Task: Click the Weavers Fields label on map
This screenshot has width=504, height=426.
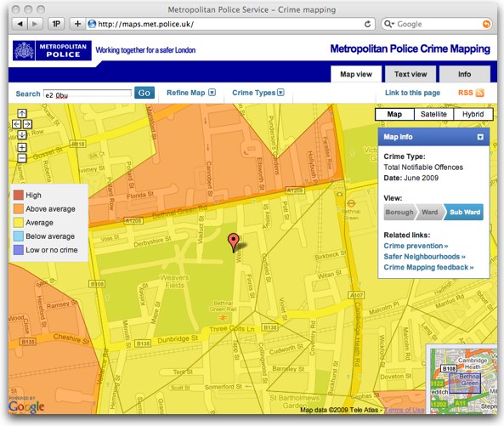Action: [174, 281]
